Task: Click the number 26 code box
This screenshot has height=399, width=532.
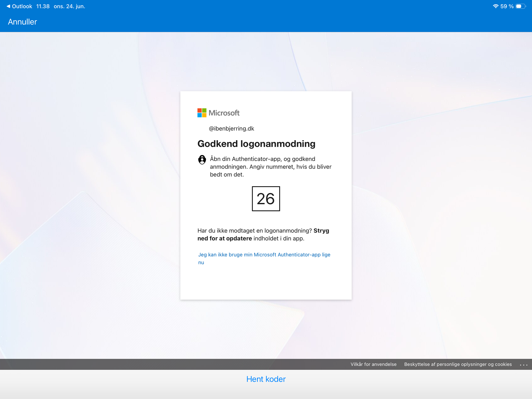Action: point(266,199)
